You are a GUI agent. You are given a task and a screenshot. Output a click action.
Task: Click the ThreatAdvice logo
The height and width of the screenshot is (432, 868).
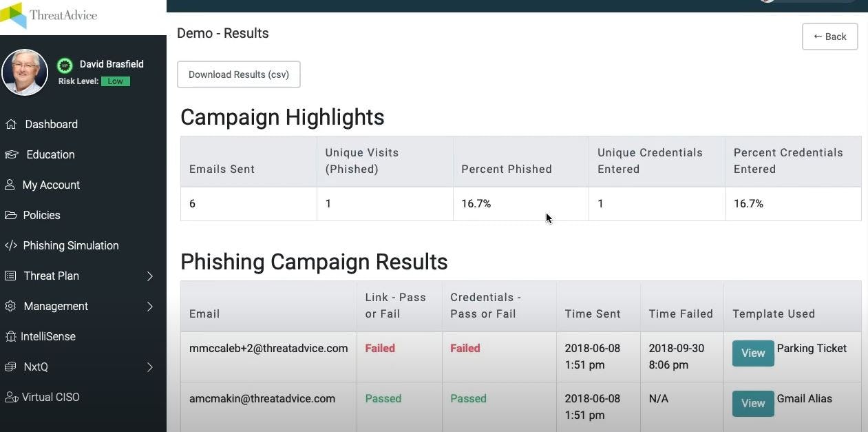click(x=48, y=14)
